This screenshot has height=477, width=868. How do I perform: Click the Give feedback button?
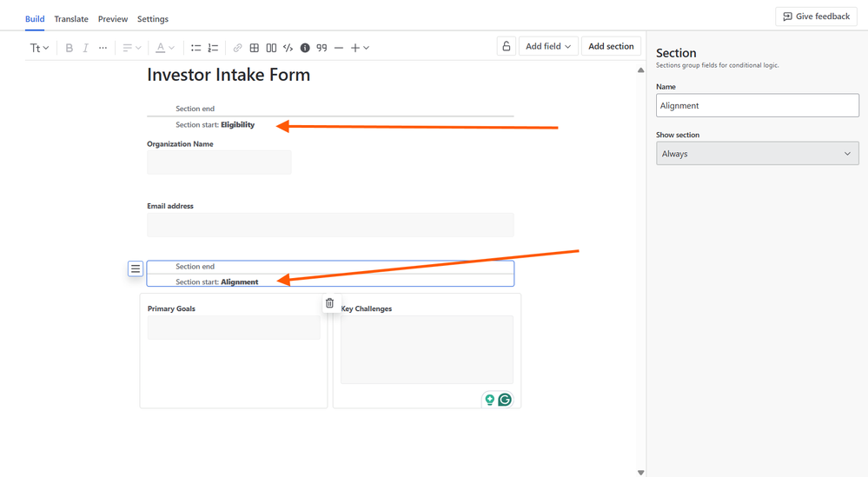pyautogui.click(x=817, y=17)
